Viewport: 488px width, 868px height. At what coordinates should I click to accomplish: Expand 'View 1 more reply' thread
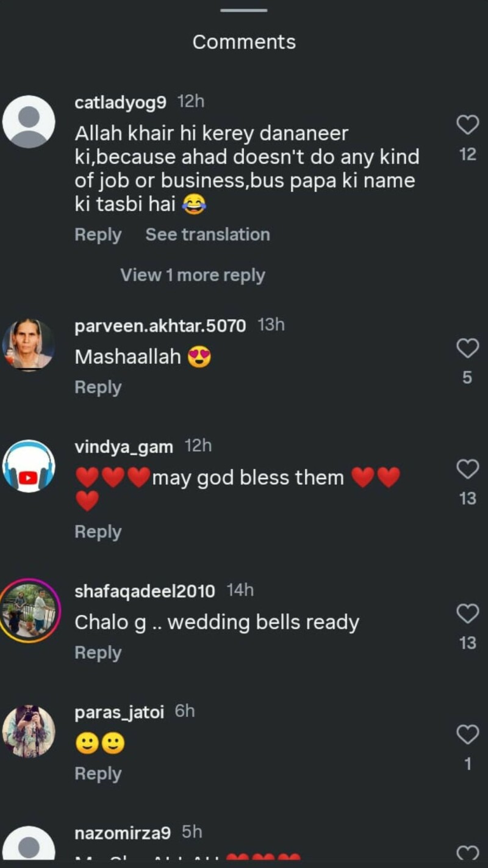coord(192,275)
